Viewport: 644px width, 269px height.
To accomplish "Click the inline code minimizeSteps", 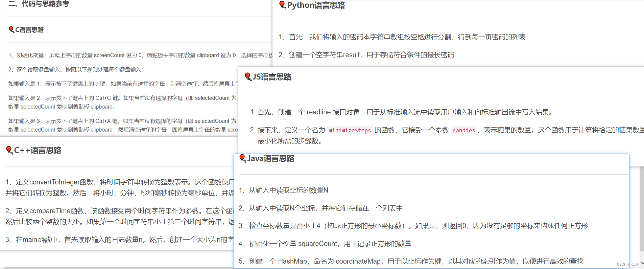I will 350,130.
